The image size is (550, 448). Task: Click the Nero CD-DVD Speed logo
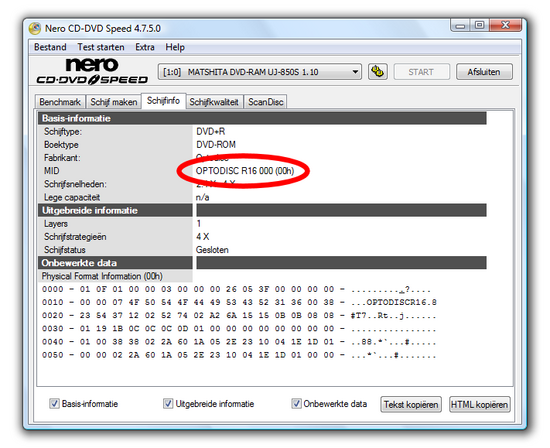tap(92, 71)
